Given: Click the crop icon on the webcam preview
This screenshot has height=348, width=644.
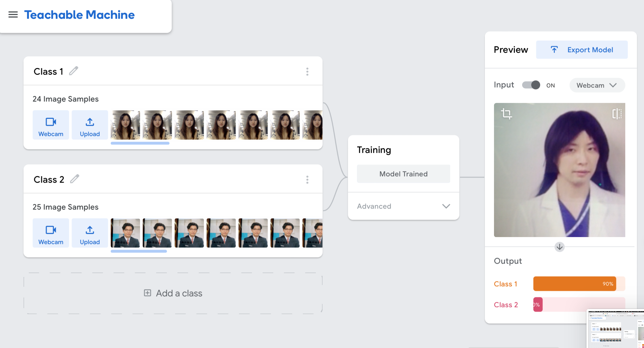Looking at the screenshot, I should point(506,114).
